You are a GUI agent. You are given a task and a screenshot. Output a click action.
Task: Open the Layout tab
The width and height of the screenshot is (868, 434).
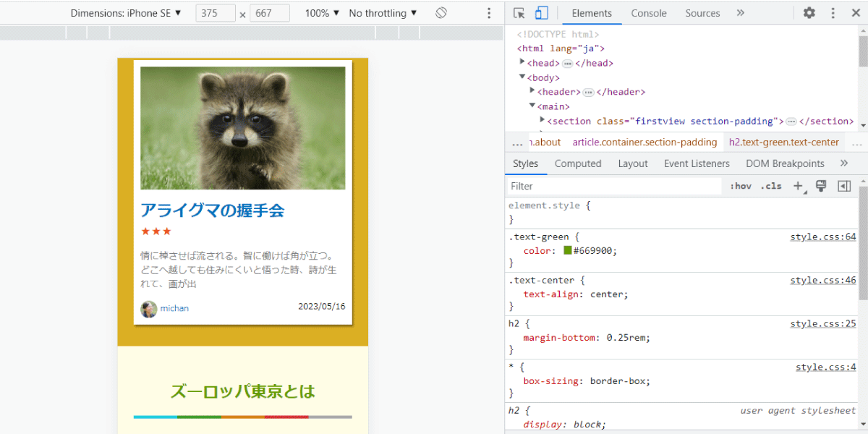633,163
